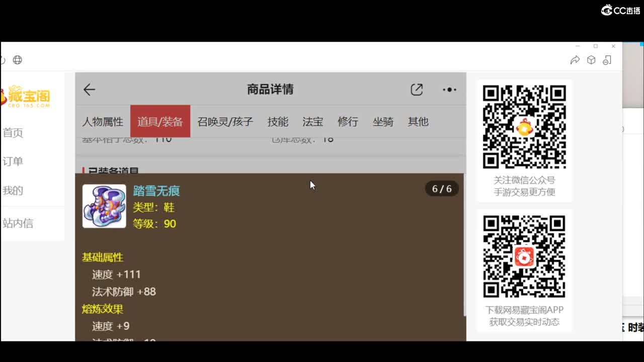The image size is (644, 362).
Task: Click the 等级：90 text
Action: (154, 224)
